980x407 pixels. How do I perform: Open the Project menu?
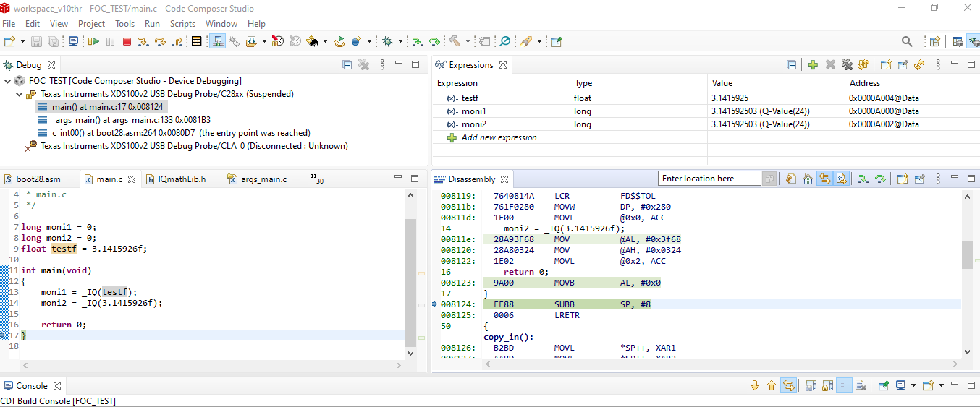pyautogui.click(x=91, y=24)
